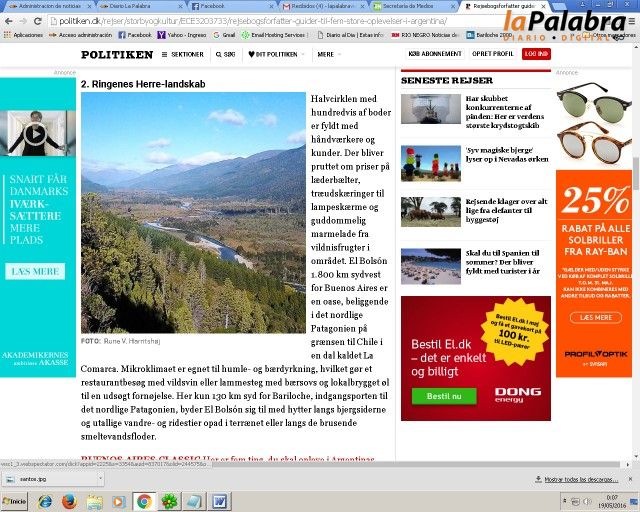Click the Opret profil button
This screenshot has width=640, height=512.
[492, 54]
